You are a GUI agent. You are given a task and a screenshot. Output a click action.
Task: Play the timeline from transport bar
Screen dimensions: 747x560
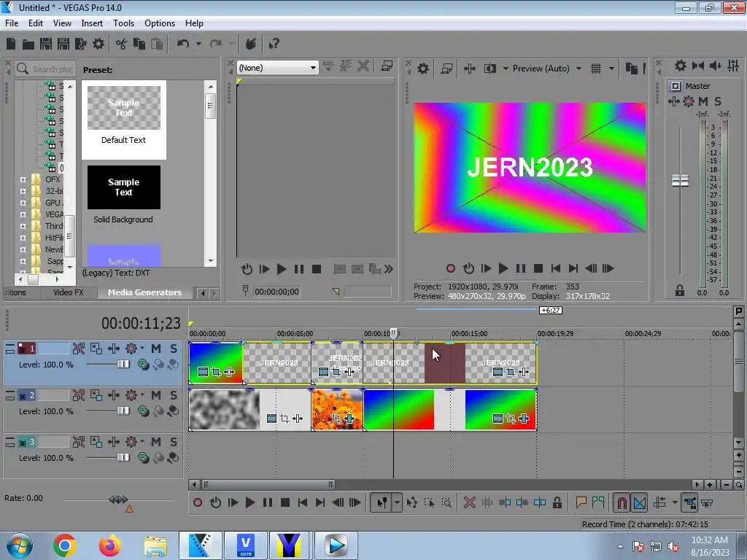[250, 502]
